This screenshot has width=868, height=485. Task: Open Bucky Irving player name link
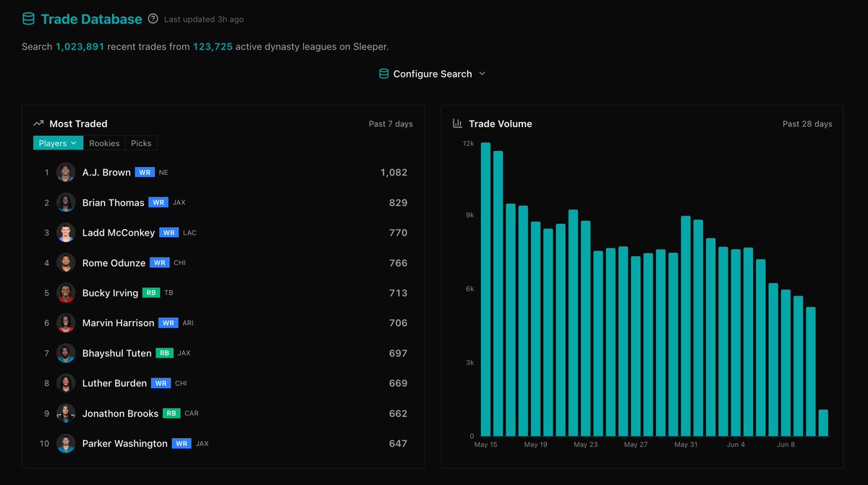110,293
